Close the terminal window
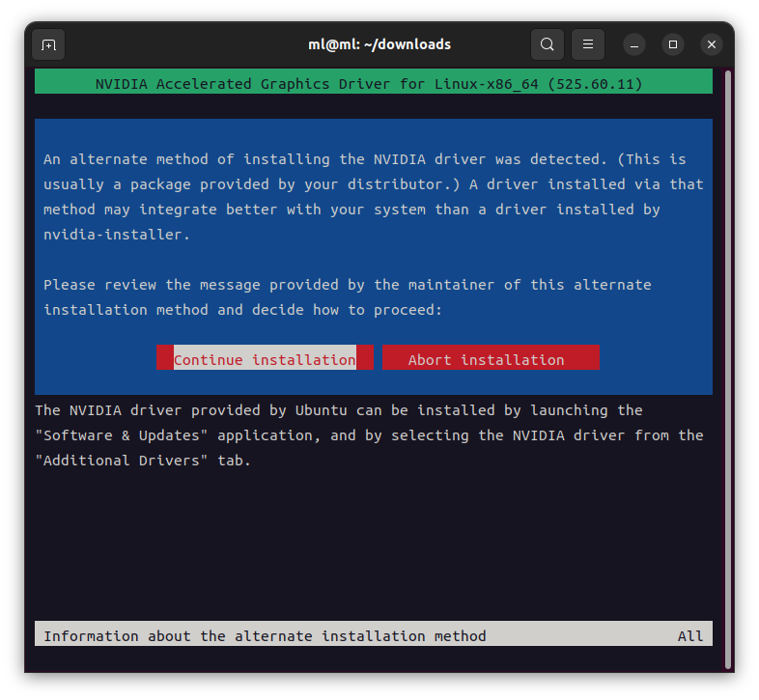Image resolution: width=759 pixels, height=700 pixels. tap(712, 44)
